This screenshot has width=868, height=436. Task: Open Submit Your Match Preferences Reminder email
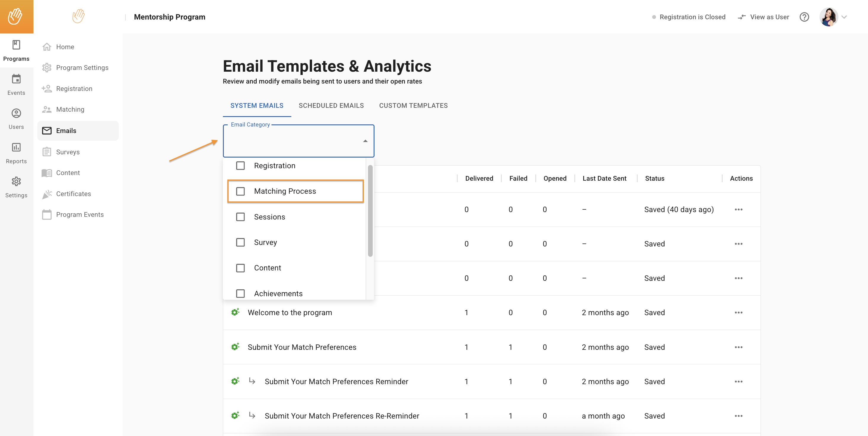pos(336,381)
